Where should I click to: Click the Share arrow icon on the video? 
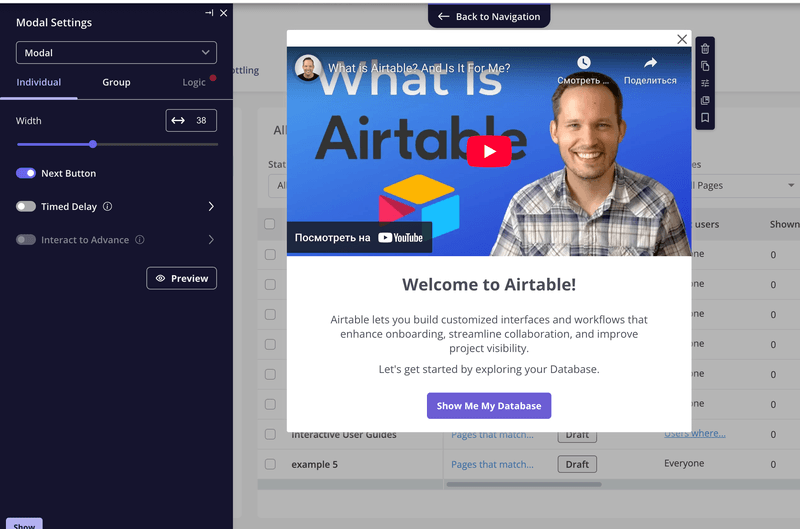point(650,63)
